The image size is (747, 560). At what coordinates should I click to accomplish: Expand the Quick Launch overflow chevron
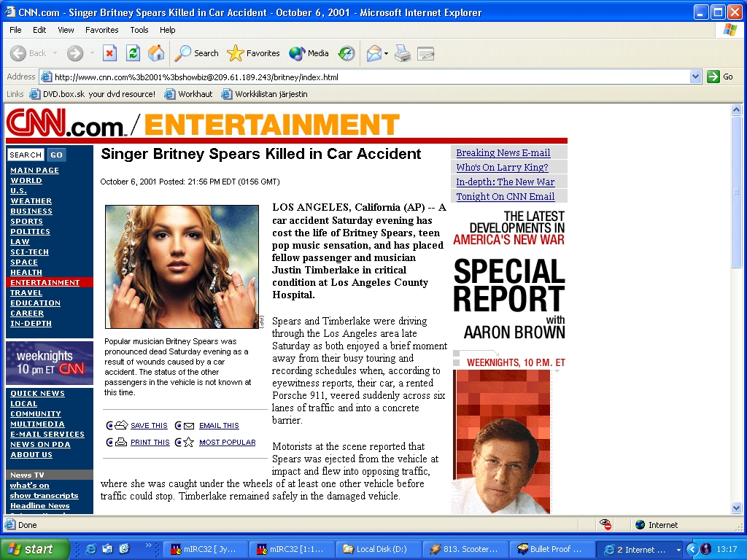148,545
